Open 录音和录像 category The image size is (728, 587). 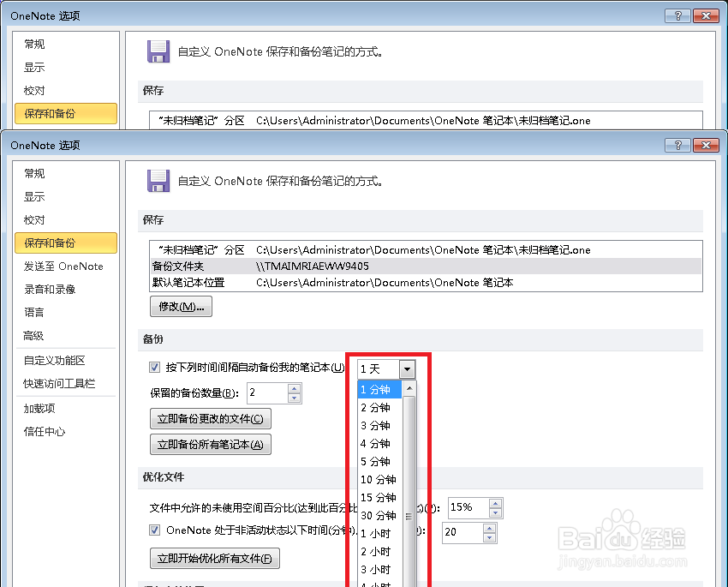65,290
